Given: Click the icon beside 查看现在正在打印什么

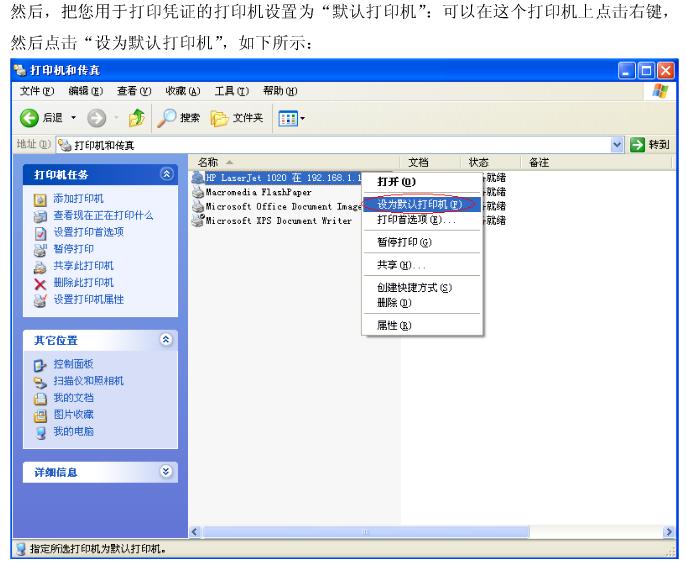Looking at the screenshot, I should [40, 216].
